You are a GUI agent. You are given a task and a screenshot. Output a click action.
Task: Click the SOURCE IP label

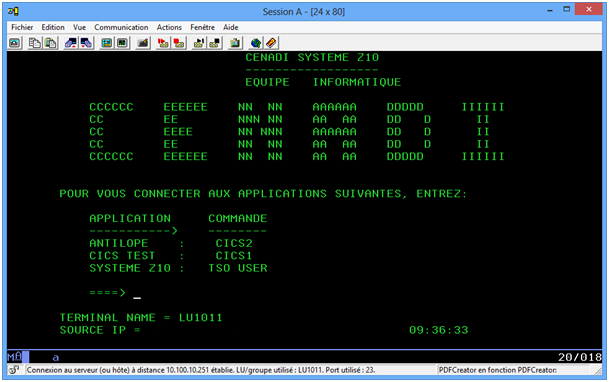pos(93,330)
